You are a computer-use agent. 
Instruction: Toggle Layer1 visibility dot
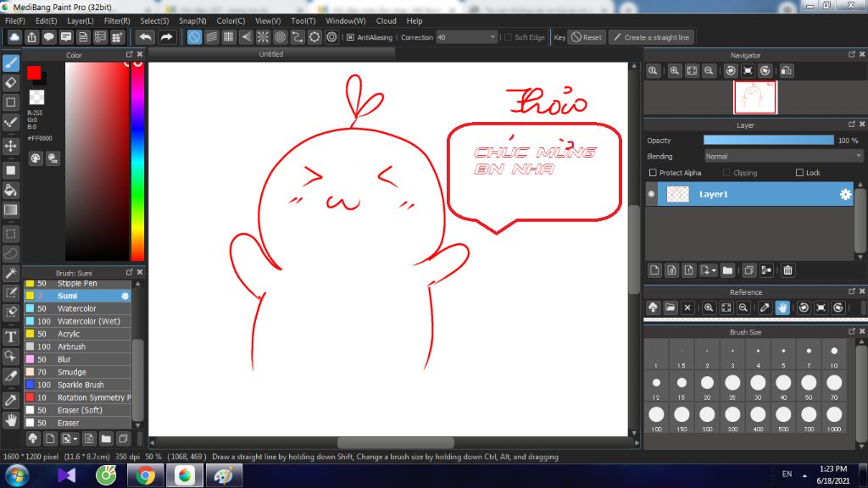pyautogui.click(x=651, y=194)
